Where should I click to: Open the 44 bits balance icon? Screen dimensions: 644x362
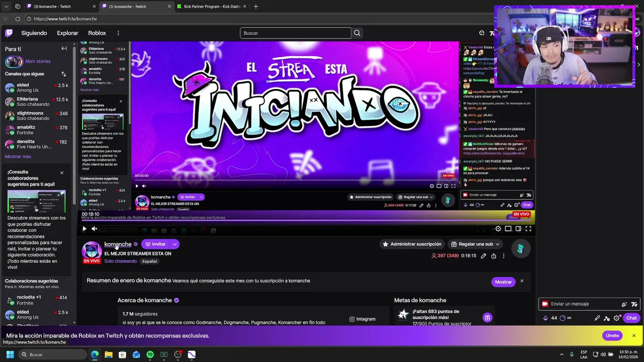coord(545,318)
